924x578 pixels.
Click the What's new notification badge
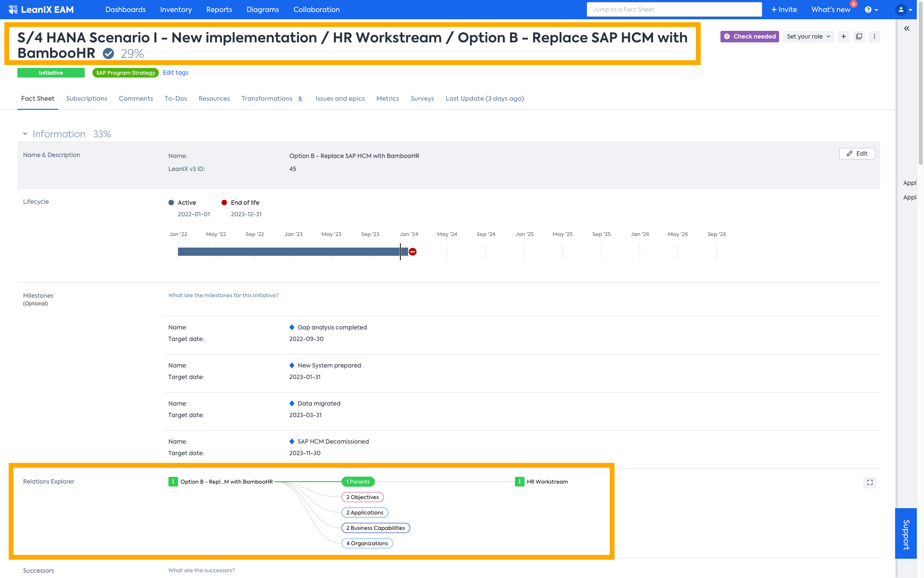[853, 4]
